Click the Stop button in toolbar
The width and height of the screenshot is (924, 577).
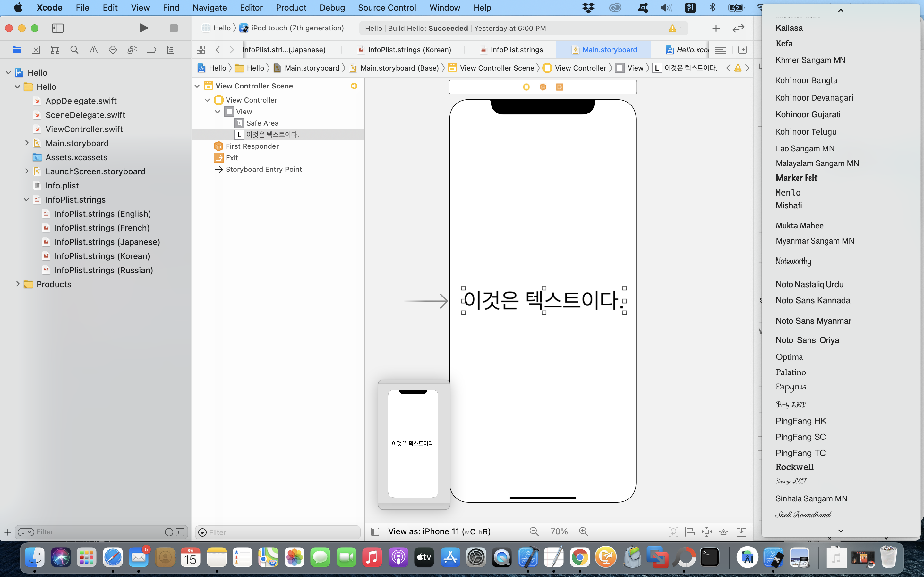174,28
